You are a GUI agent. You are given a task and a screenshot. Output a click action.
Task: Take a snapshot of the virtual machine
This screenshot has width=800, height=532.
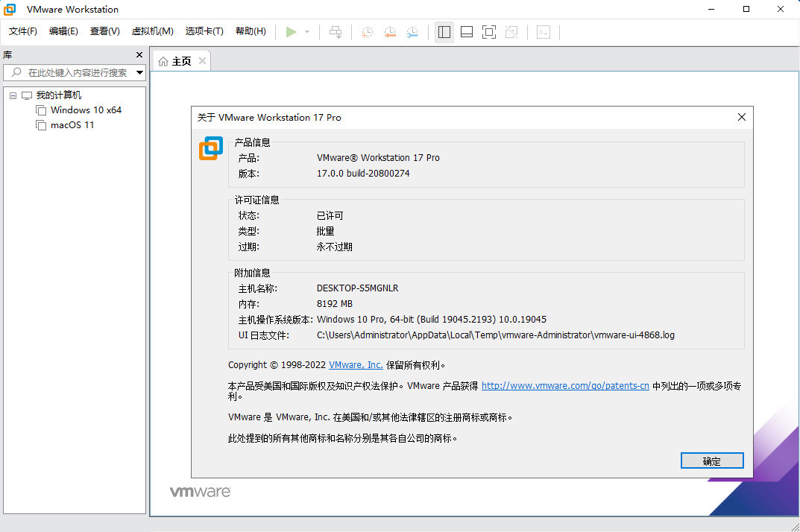[x=366, y=32]
